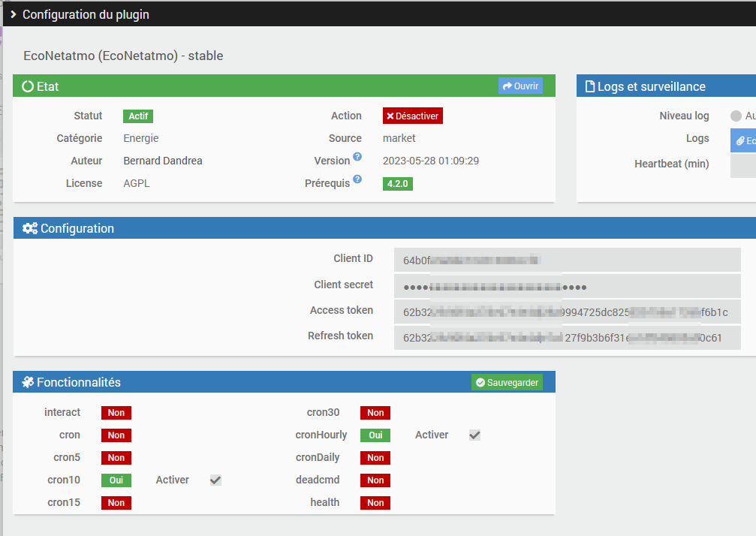This screenshot has height=536, width=756.
Task: Click the cron10 Oui badge
Action: 116,480
